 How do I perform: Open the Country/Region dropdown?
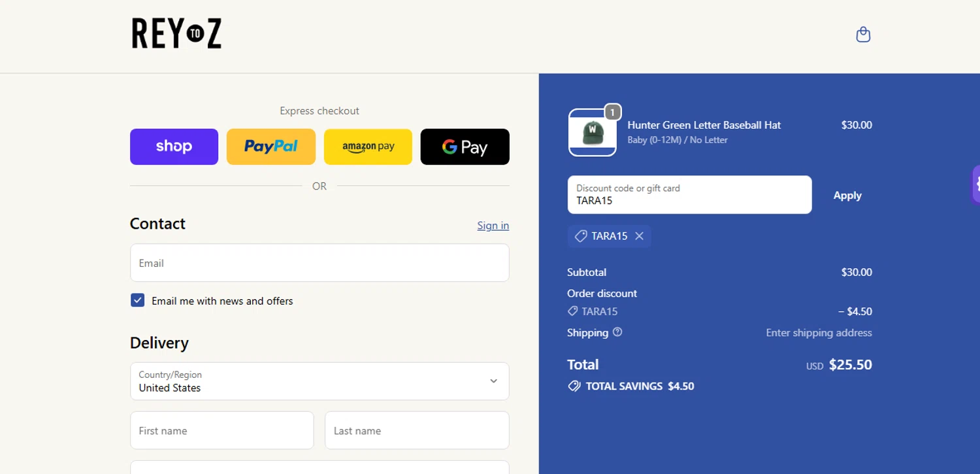[x=319, y=381]
